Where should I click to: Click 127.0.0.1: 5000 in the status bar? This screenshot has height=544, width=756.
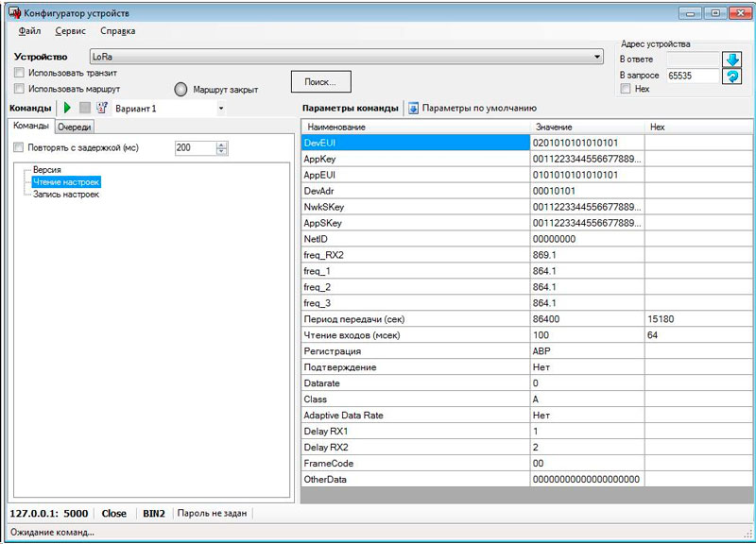point(49,514)
